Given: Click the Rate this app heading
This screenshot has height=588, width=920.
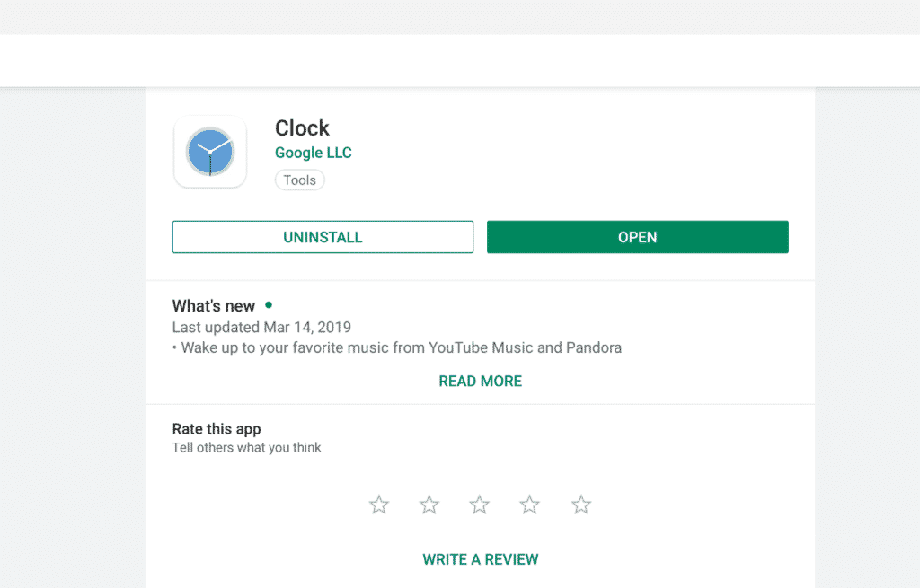Looking at the screenshot, I should click(x=217, y=428).
